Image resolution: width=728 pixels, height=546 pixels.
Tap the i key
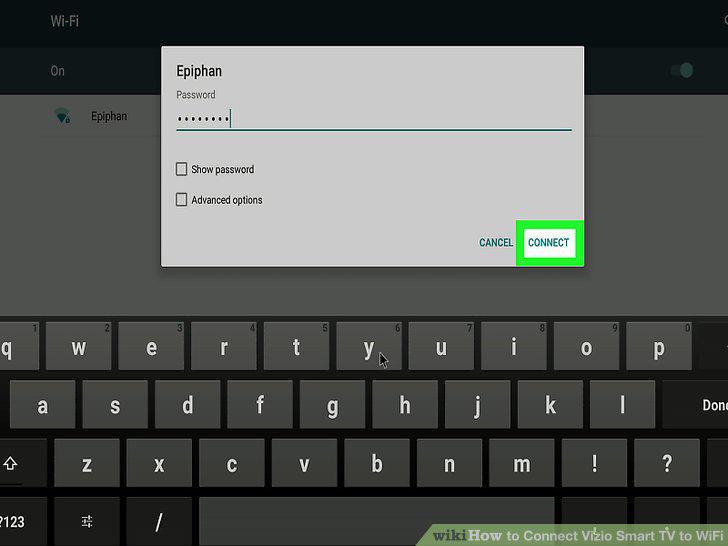point(514,346)
